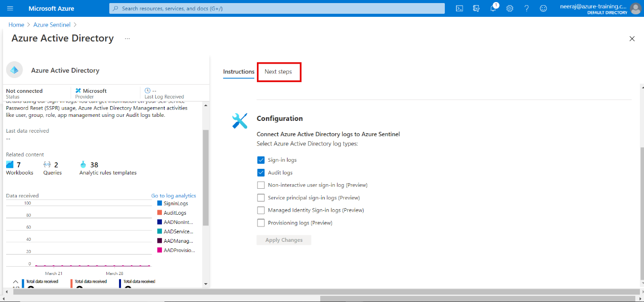Click the Last Log Received clock icon

[148, 91]
